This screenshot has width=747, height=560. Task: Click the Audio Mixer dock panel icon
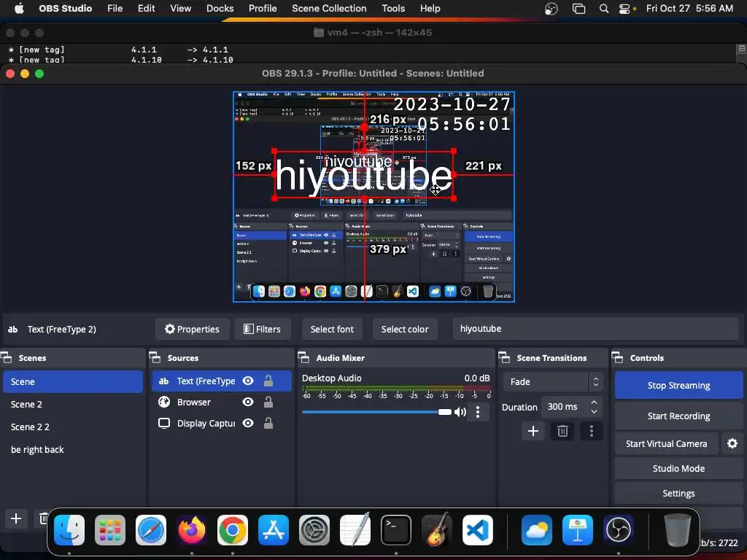(x=303, y=357)
